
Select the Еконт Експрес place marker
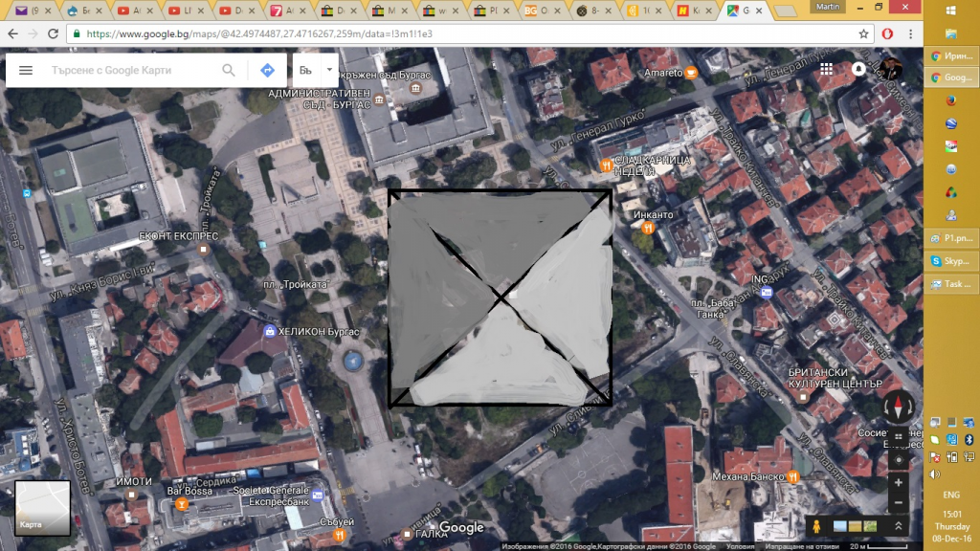click(203, 250)
